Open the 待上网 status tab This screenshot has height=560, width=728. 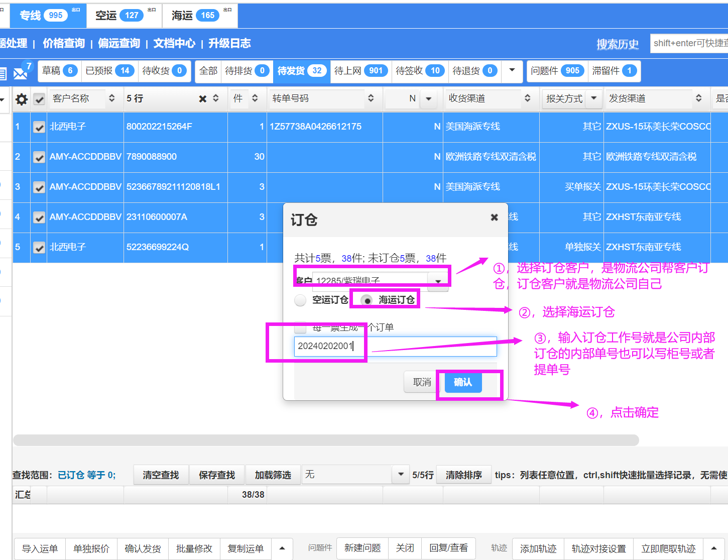pyautogui.click(x=360, y=71)
